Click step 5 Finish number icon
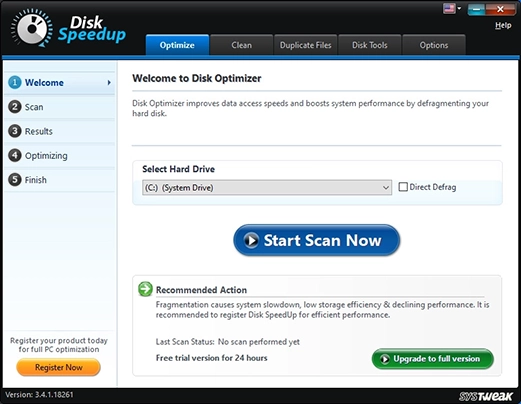The image size is (521, 404). click(x=15, y=180)
